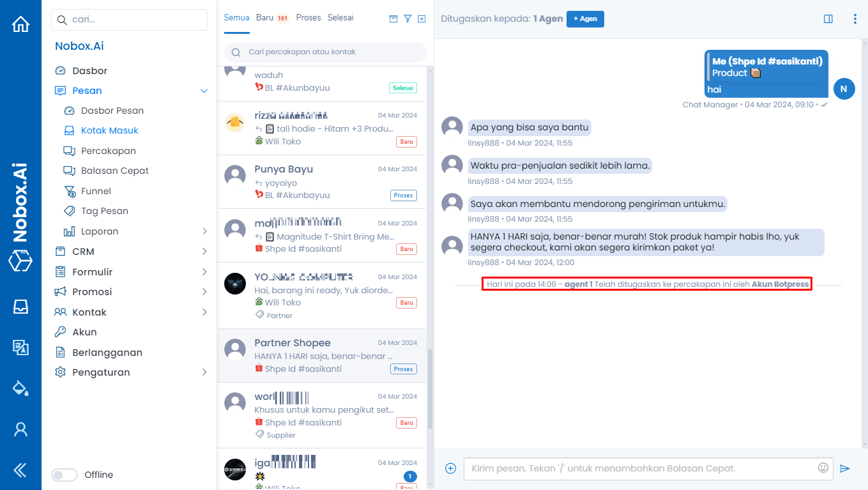Image resolution: width=868 pixels, height=490 pixels.
Task: Toggle the Offline status switch
Action: pyautogui.click(x=65, y=475)
